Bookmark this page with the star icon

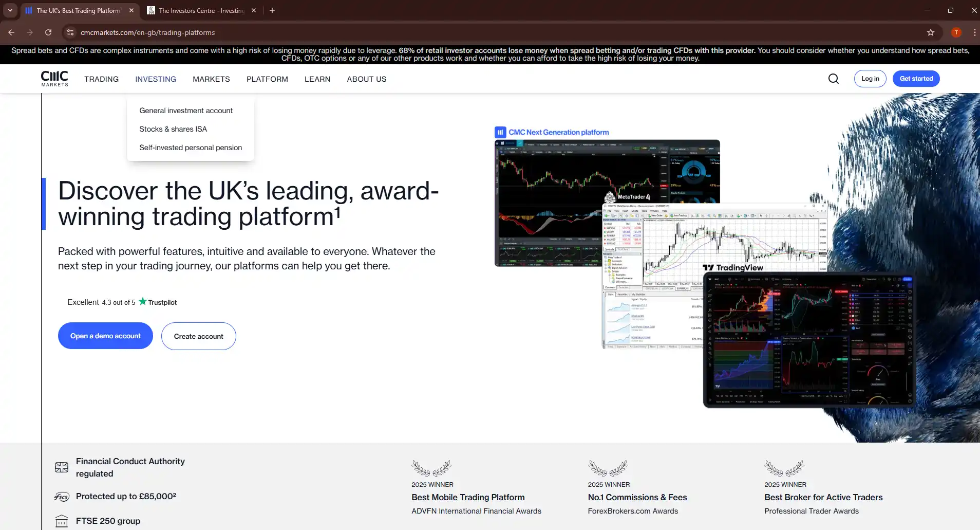(x=931, y=32)
